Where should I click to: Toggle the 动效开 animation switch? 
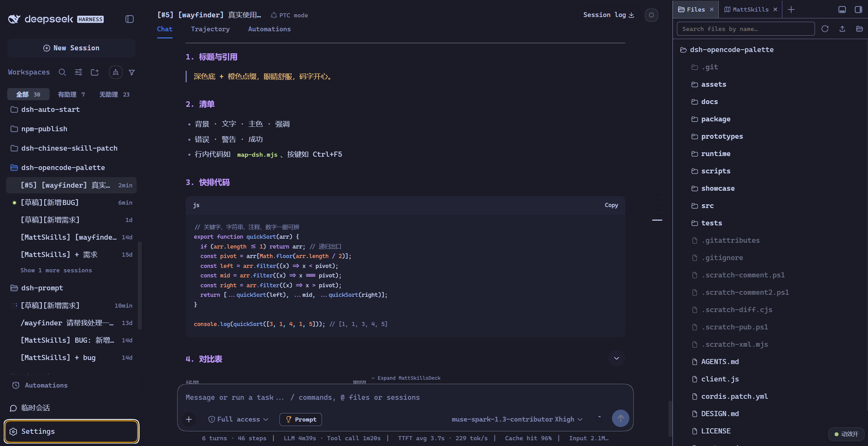point(846,434)
